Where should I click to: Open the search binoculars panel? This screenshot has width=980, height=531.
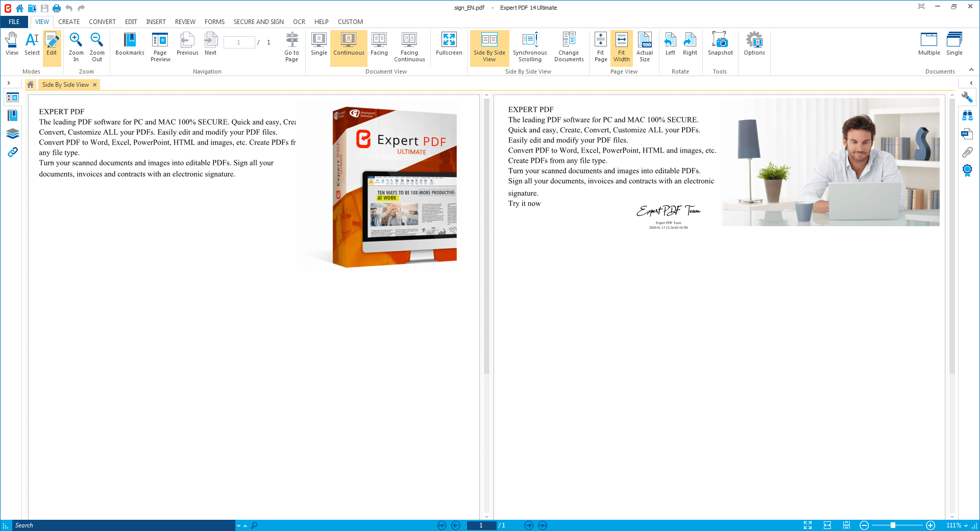pos(967,116)
